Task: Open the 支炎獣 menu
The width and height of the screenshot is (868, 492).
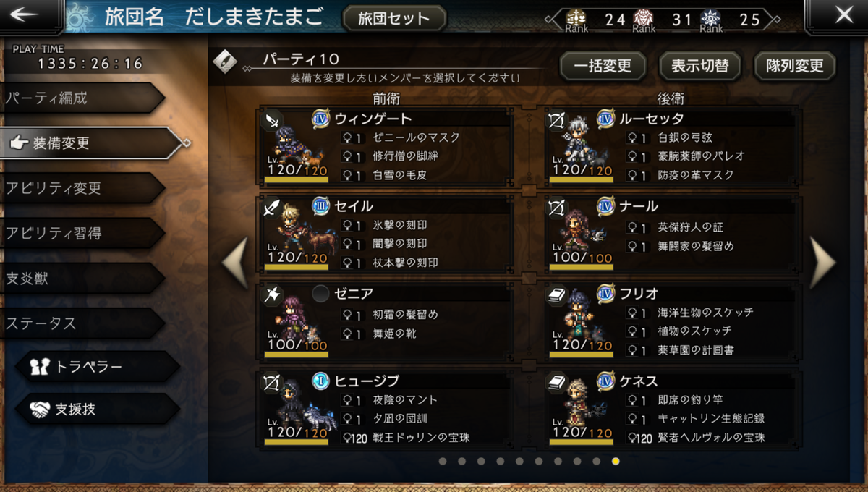Action: 82,279
